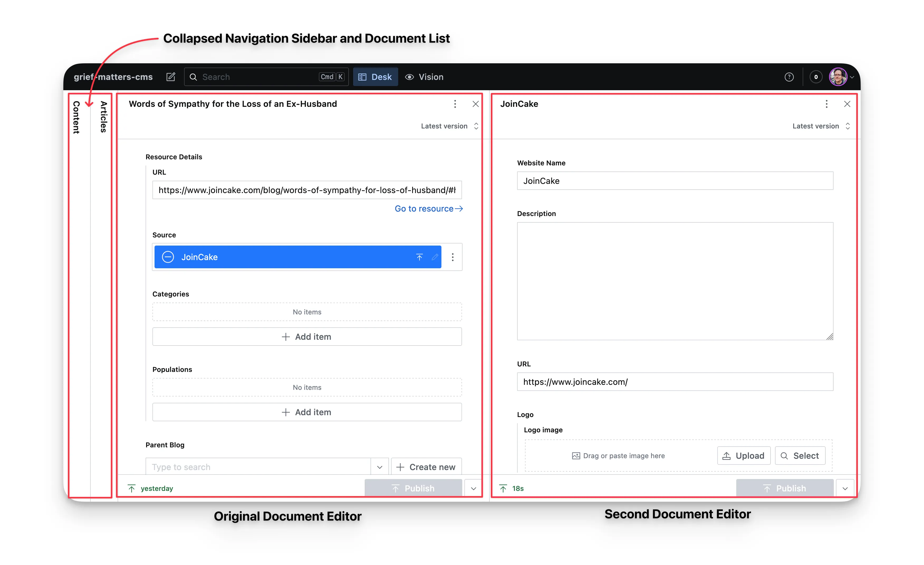Open three-dot menu on Words of Sympathy editor
This screenshot has height=565, width=924.
pos(455,104)
